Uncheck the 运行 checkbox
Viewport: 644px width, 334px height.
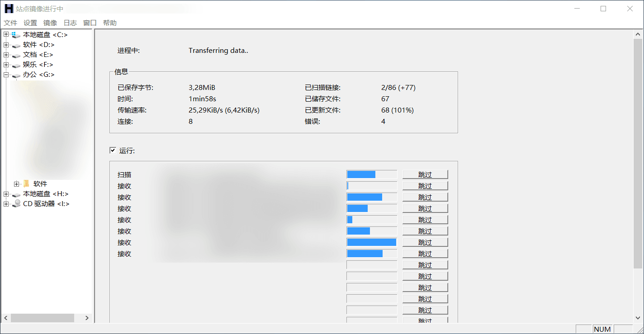113,150
